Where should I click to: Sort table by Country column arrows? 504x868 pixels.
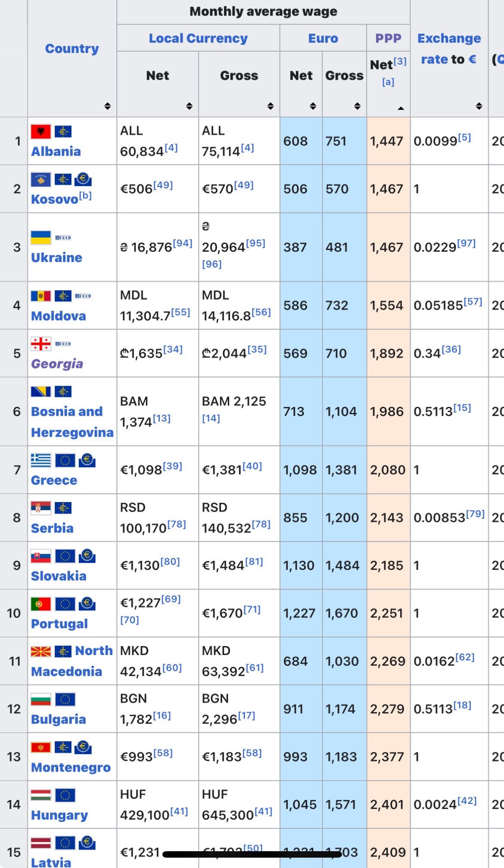(107, 106)
